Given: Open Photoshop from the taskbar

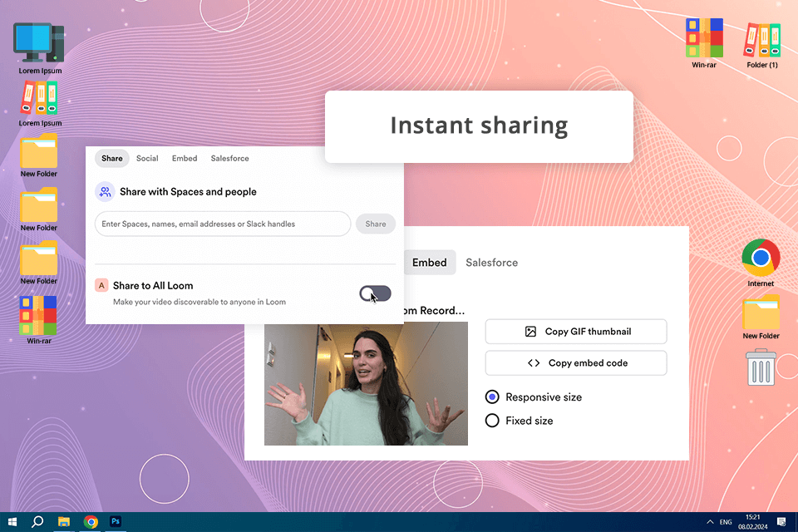Looking at the screenshot, I should coord(116,521).
